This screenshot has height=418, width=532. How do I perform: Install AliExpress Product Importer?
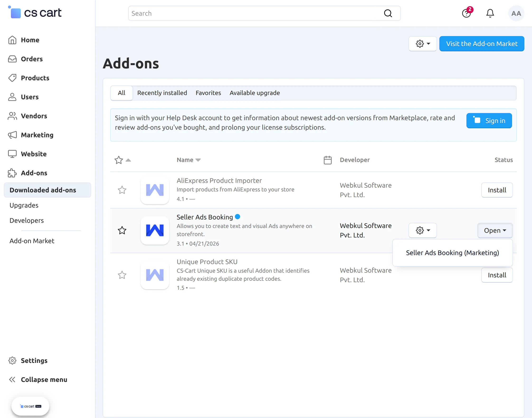click(497, 190)
